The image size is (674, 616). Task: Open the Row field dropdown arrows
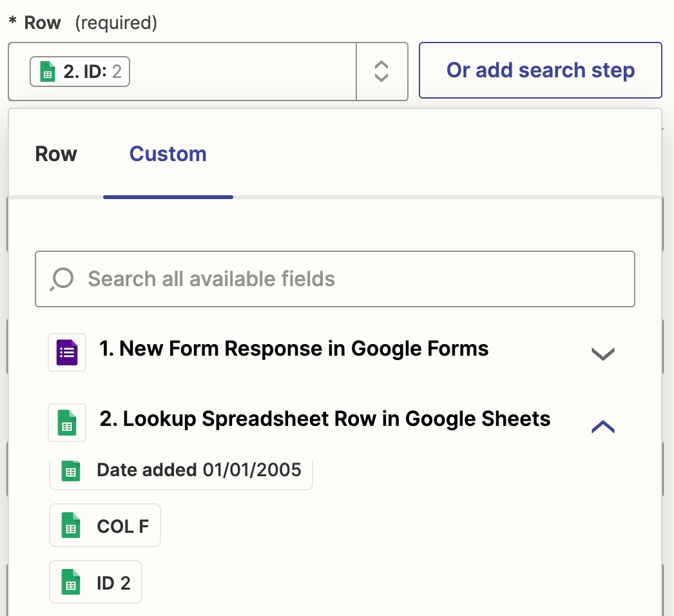pyautogui.click(x=381, y=72)
